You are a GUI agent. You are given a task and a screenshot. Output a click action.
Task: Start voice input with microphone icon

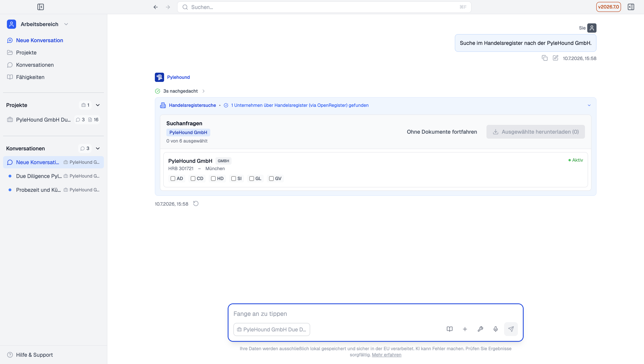pos(496,329)
